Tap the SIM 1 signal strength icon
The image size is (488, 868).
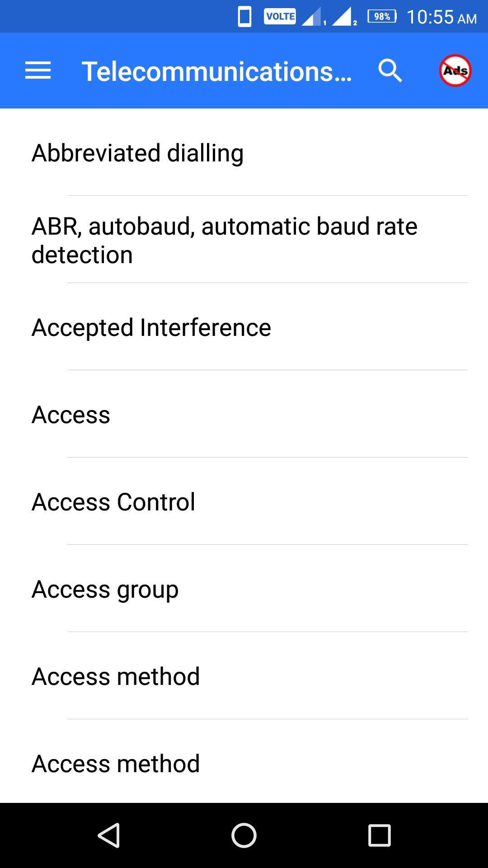tap(313, 17)
